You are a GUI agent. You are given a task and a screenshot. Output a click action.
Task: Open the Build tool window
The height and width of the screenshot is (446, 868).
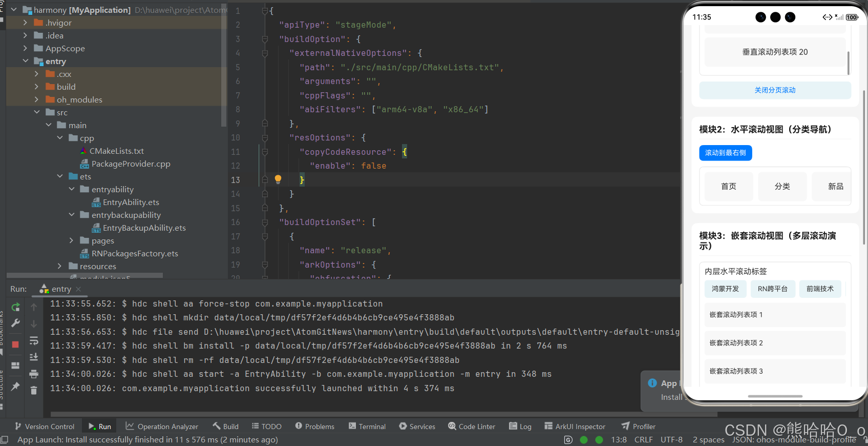[226, 427]
